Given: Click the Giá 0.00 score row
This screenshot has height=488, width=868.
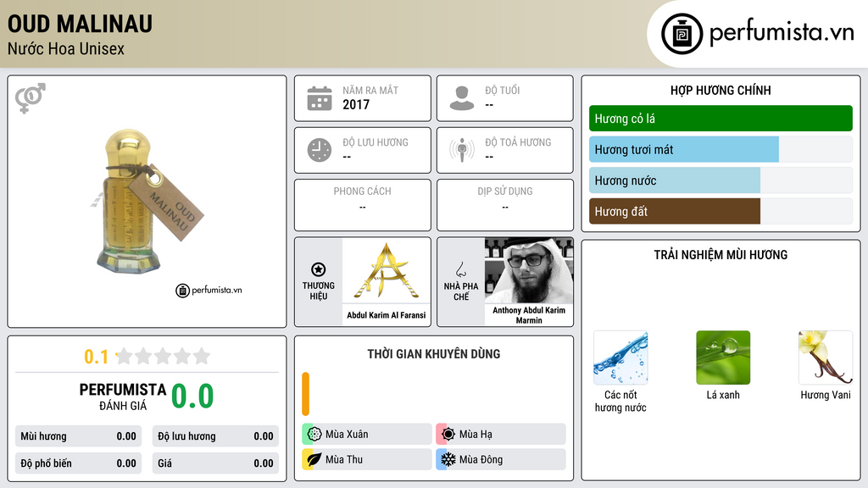Looking at the screenshot, I should 215,463.
